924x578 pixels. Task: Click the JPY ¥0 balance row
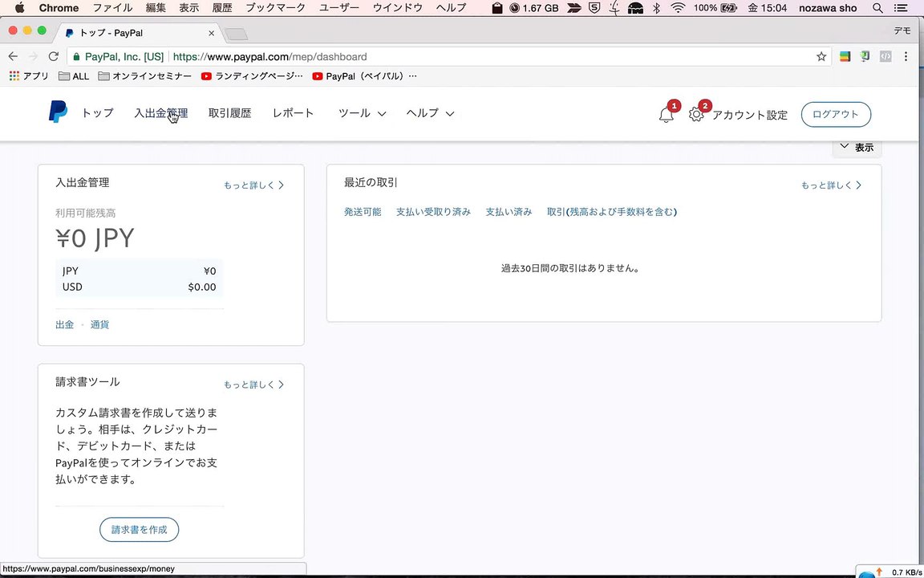click(x=139, y=271)
